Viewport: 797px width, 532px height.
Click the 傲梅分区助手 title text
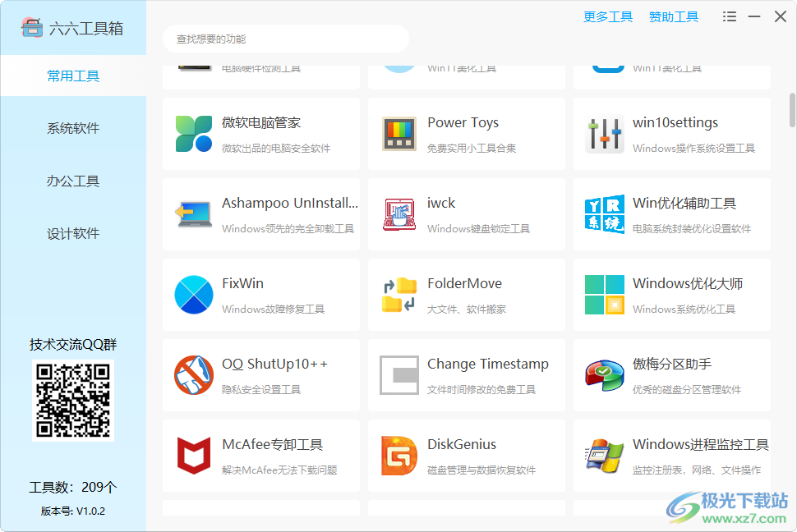tap(672, 364)
